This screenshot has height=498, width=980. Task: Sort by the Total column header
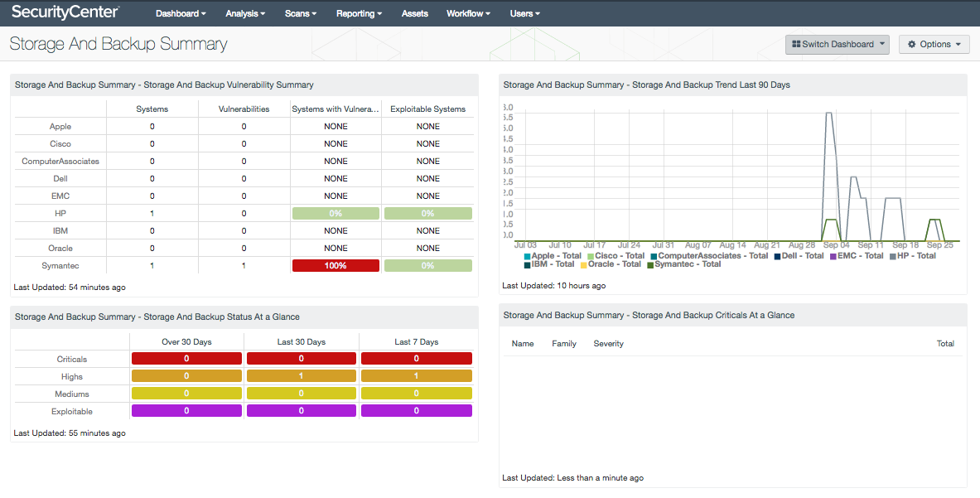(945, 344)
